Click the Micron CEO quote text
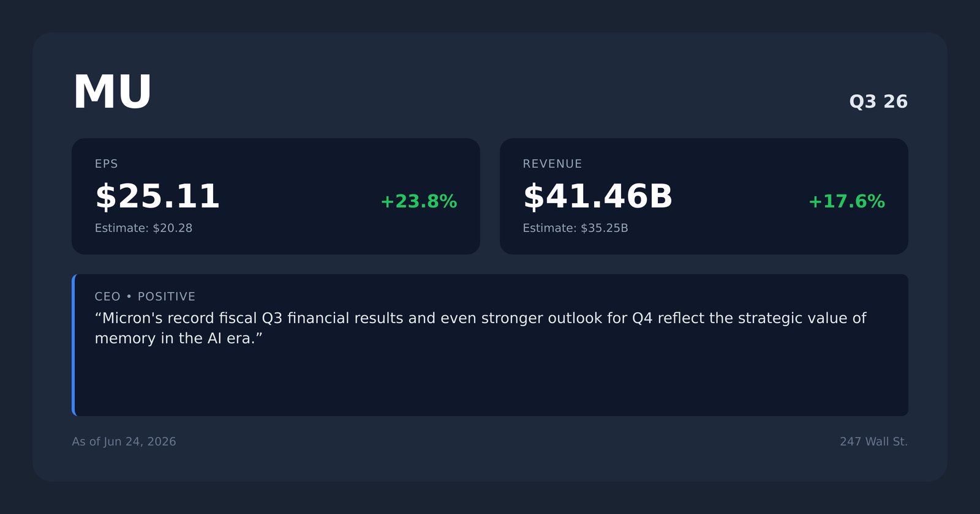 tap(480, 328)
